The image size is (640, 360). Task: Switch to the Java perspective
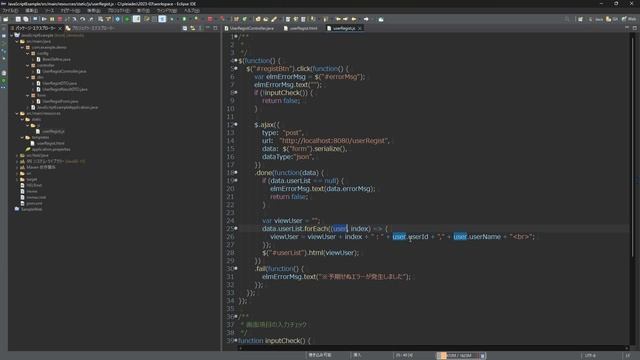point(597,19)
